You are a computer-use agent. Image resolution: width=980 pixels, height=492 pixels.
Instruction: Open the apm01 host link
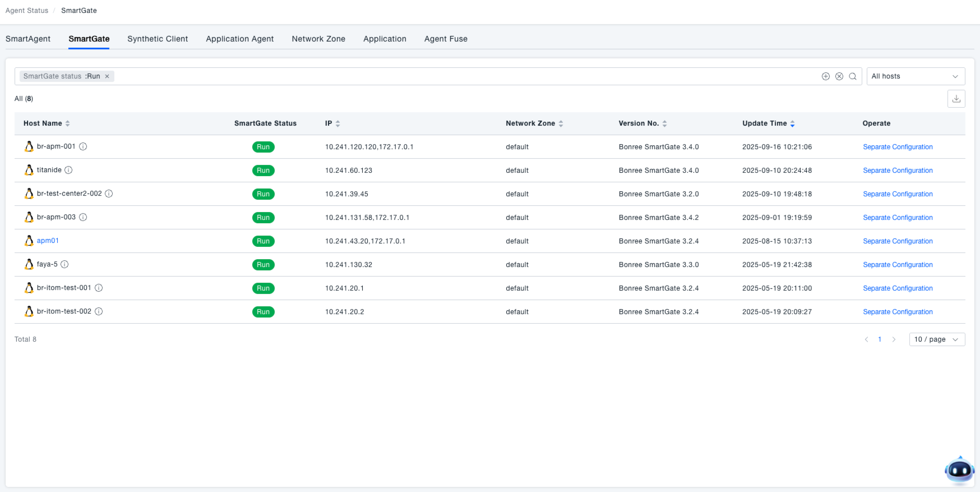48,241
